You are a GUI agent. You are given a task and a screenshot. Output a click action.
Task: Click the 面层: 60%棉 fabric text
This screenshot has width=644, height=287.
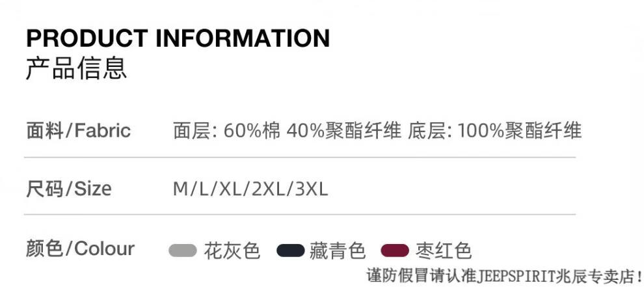coord(226,131)
